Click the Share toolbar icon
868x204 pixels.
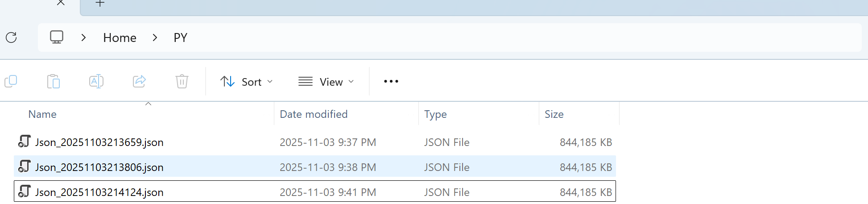point(139,81)
